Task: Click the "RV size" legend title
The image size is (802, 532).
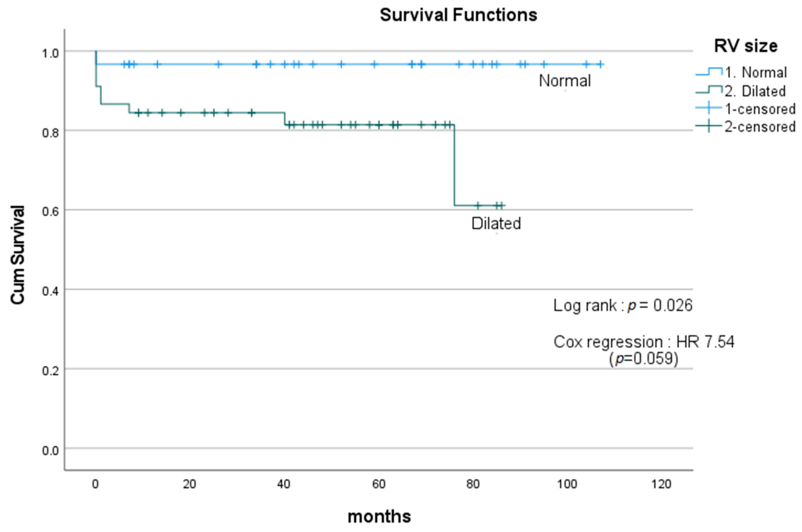Action: (x=745, y=46)
